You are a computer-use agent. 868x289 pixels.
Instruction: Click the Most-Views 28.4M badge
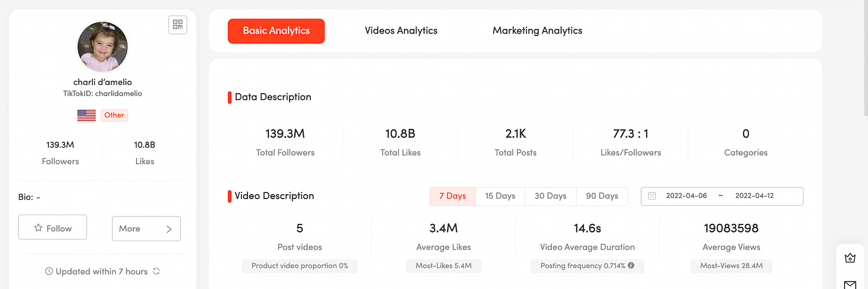[x=732, y=266]
